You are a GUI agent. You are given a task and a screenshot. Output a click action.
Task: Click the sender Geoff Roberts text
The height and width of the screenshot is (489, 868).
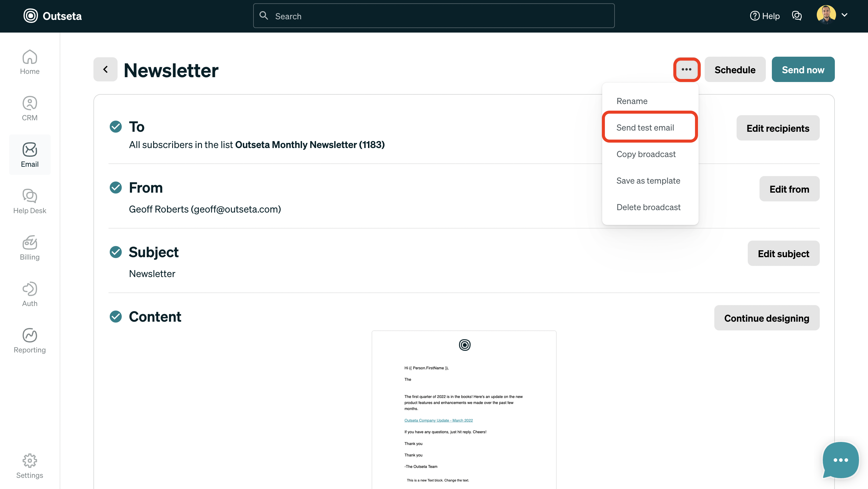205,209
